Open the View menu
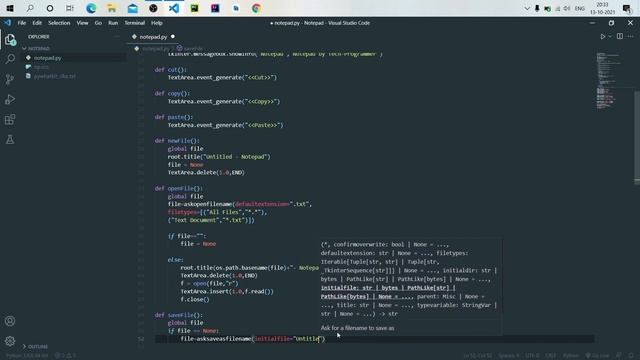The image size is (640, 360). tap(82, 23)
